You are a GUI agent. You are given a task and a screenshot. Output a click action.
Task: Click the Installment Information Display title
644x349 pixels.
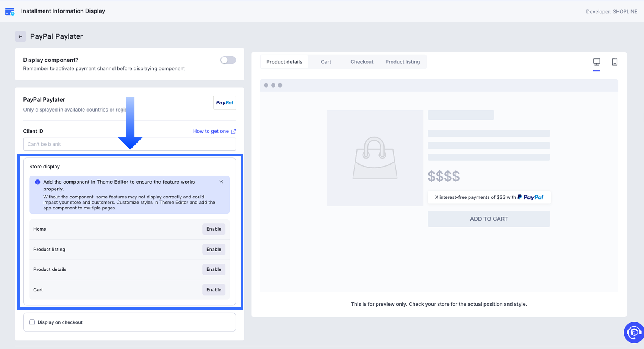(x=63, y=11)
